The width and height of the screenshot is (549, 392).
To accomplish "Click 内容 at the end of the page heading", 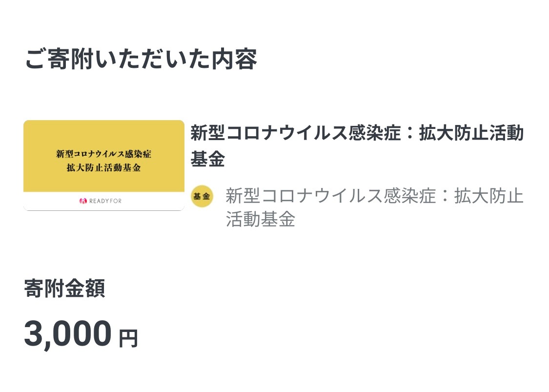I will click(x=235, y=59).
